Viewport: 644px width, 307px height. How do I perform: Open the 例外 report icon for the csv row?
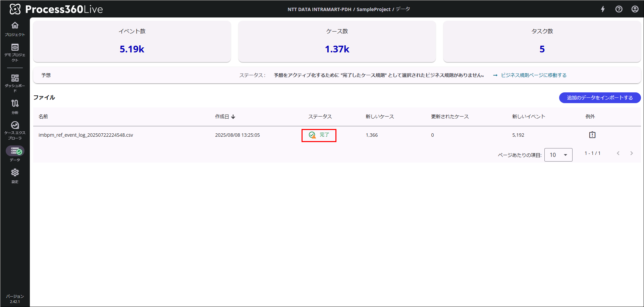(592, 135)
